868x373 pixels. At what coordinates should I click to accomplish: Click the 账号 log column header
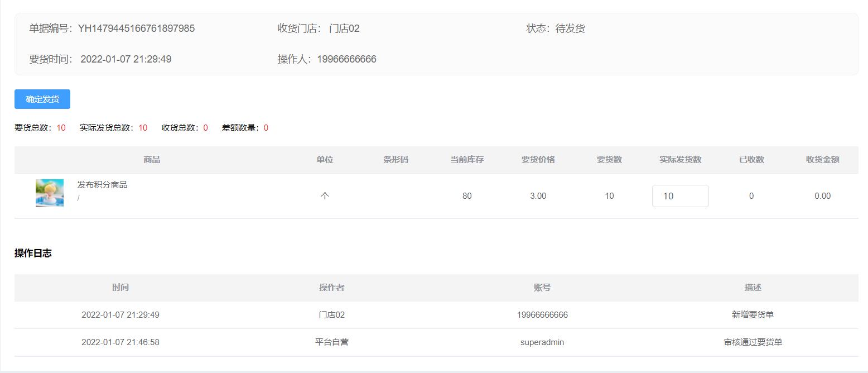tap(542, 288)
